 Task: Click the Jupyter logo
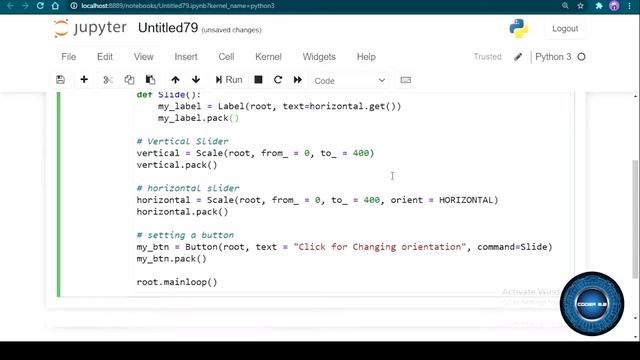click(90, 28)
